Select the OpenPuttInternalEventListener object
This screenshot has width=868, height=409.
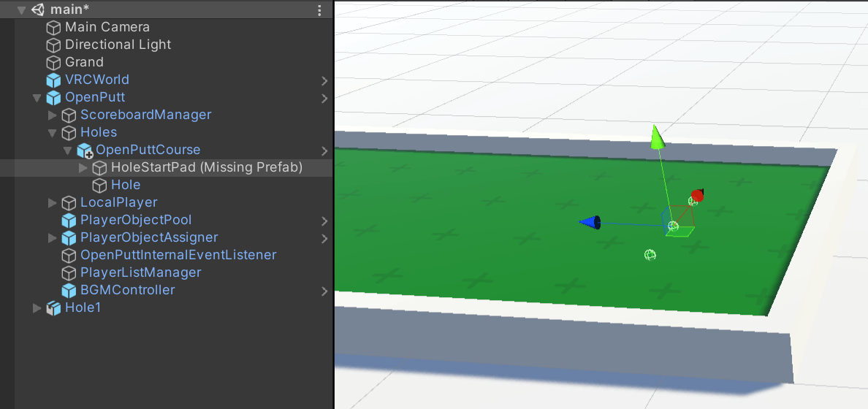pyautogui.click(x=178, y=255)
